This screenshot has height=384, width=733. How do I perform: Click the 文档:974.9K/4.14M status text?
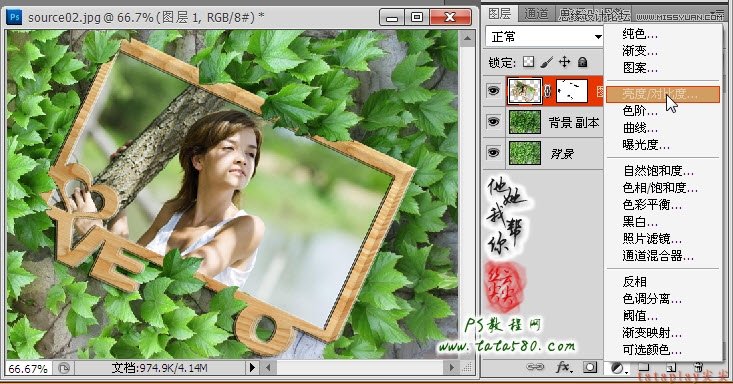coord(159,368)
